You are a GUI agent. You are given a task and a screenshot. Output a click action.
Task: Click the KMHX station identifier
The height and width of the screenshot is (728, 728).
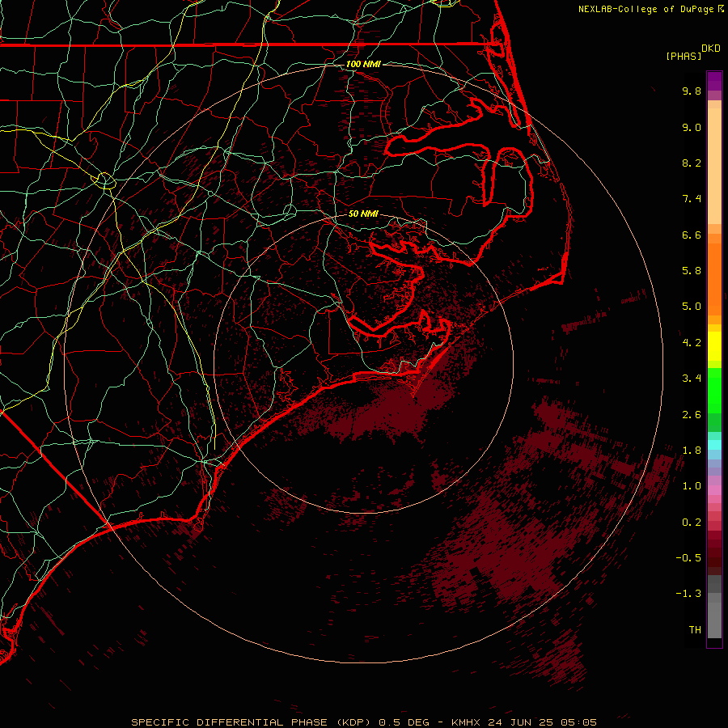click(x=468, y=722)
